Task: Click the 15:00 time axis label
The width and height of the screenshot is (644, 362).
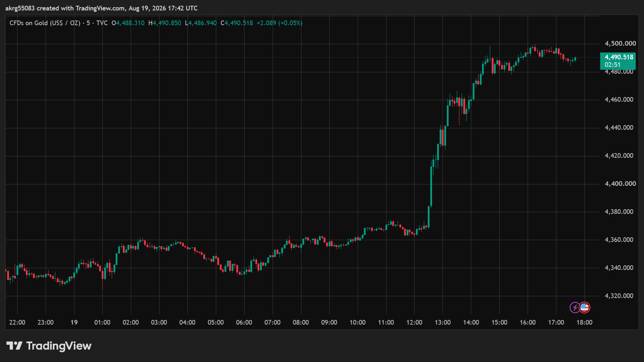Action: (x=500, y=322)
